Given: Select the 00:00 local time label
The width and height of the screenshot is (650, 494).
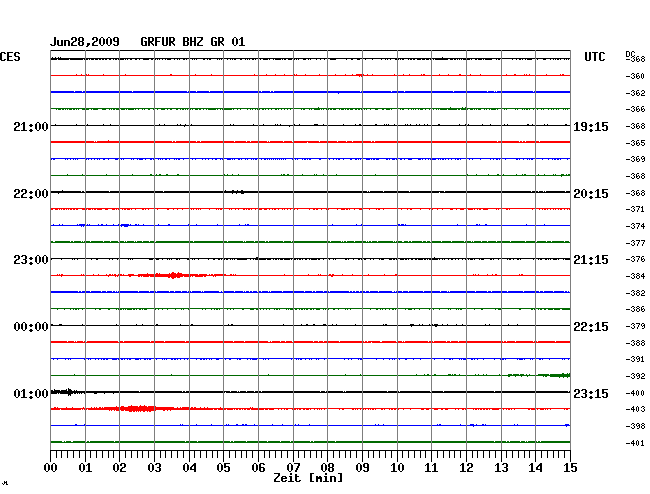Looking at the screenshot, I should [31, 327].
